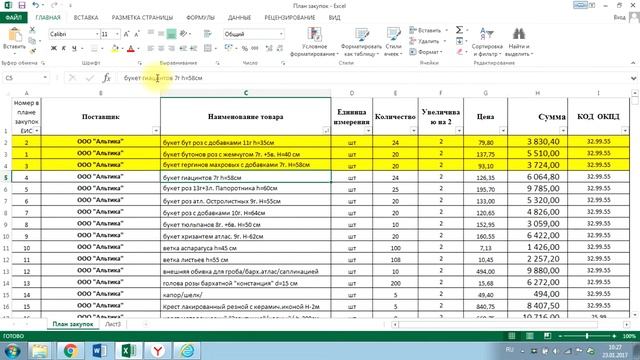
Task: Switch to the ФОРМУЛЫ ribbon tab
Action: 200,18
